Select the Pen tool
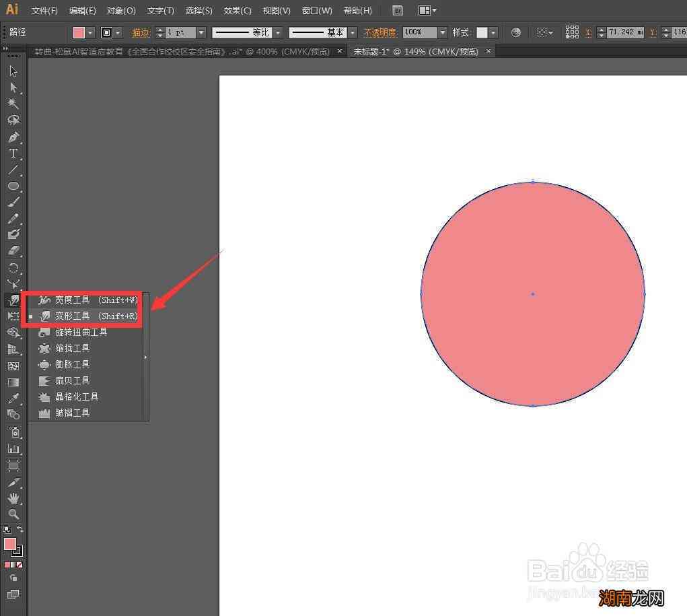Viewport: 687px width, 616px height. [x=13, y=137]
